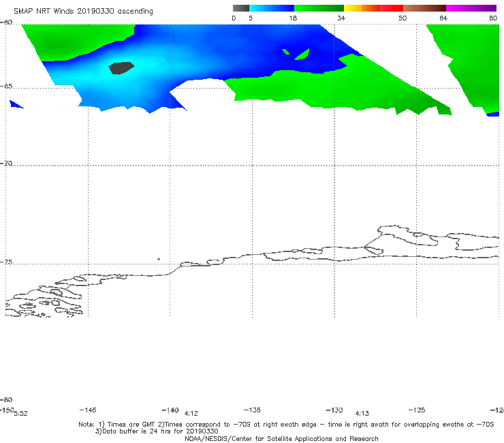504x443 pixels.
Task: Click the color bar label '34'
Action: pyautogui.click(x=341, y=18)
